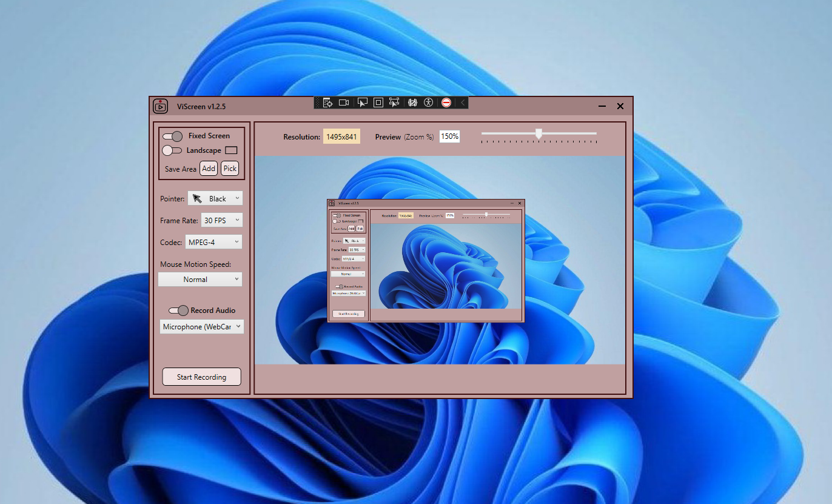Open the Frame Rate dropdown
The height and width of the screenshot is (504, 832).
pos(221,220)
